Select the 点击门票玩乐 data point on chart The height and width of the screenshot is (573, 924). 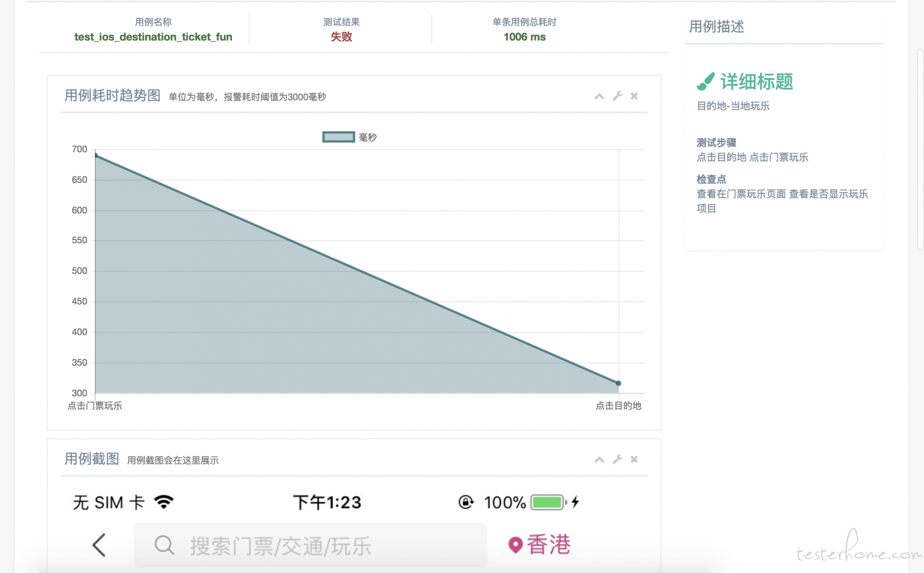[96, 155]
